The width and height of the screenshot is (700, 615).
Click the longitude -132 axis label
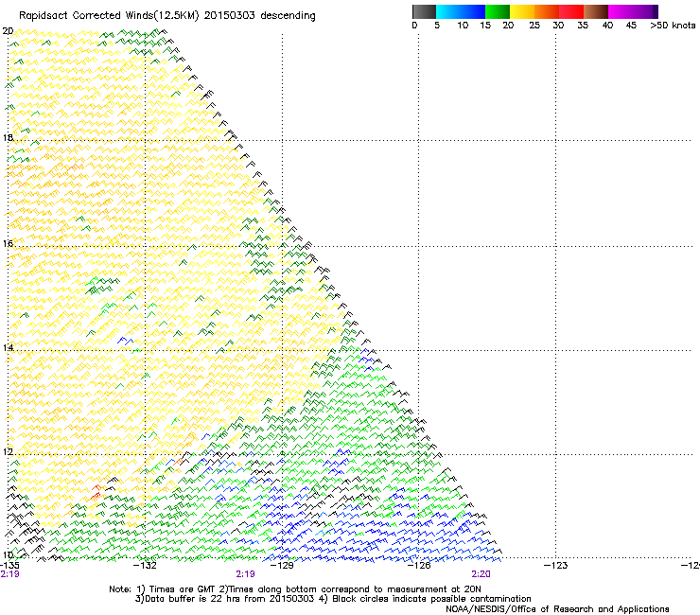point(146,566)
